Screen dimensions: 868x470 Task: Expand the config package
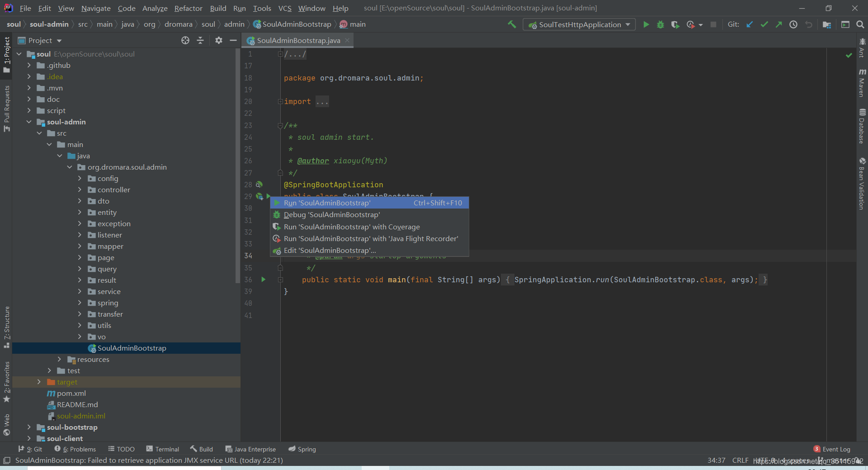pos(80,178)
